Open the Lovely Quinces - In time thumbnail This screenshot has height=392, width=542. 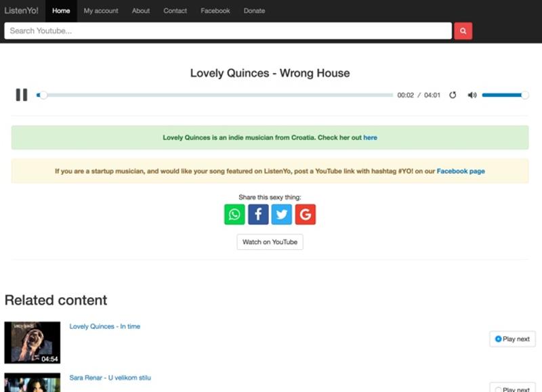coord(33,343)
